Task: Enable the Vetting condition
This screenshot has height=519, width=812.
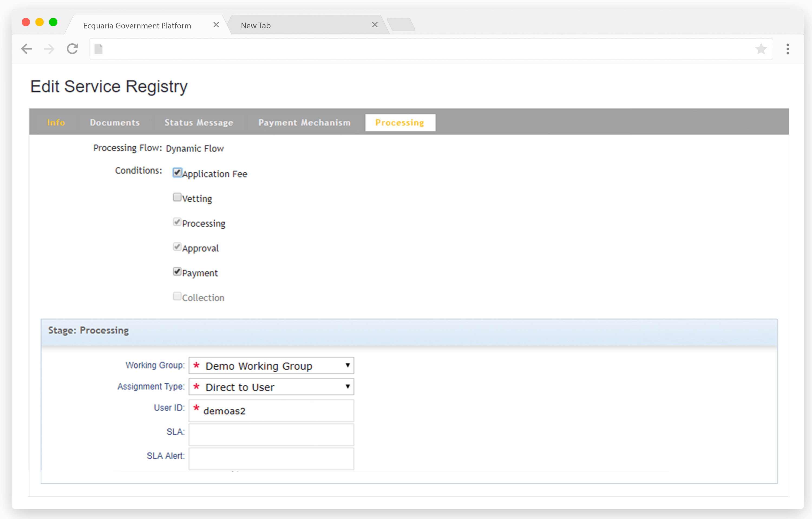Action: click(177, 197)
